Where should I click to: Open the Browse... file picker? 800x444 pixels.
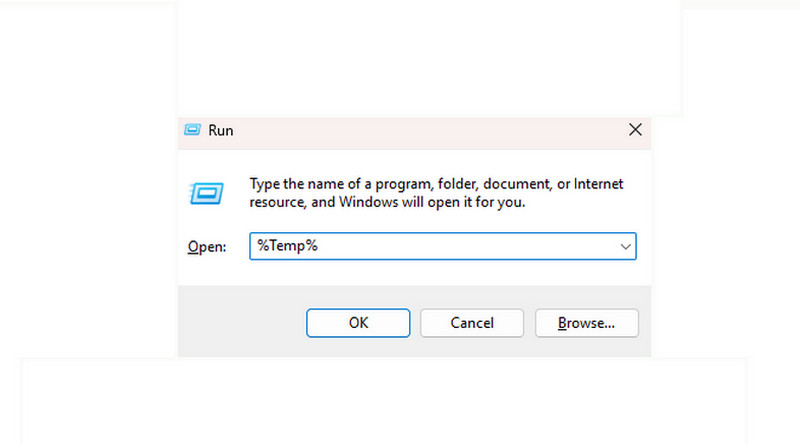(586, 323)
